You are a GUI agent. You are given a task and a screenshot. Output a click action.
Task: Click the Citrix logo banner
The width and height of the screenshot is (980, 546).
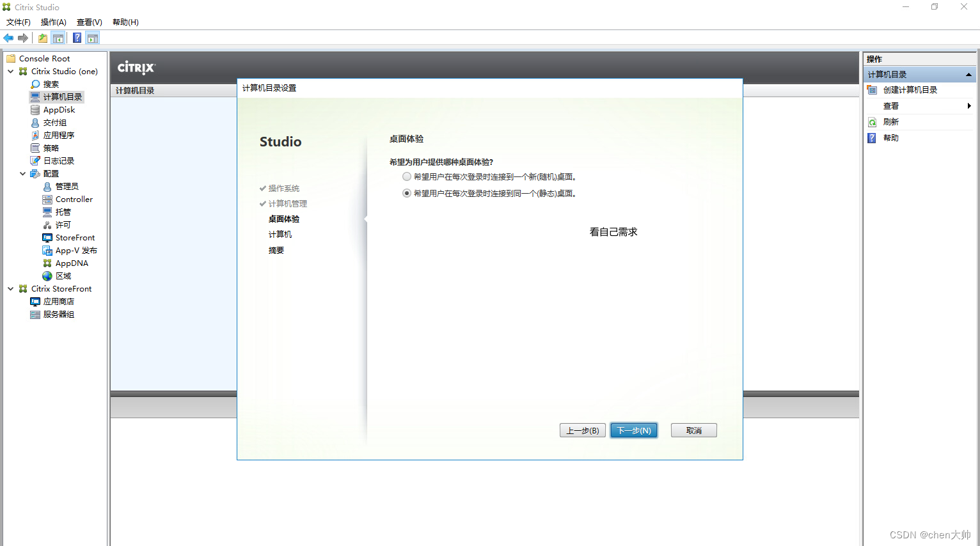coord(136,67)
